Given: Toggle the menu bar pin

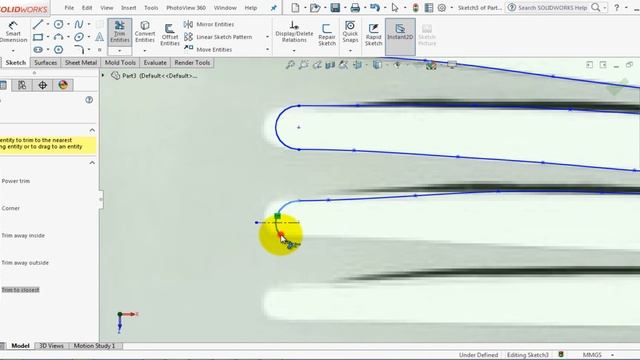Looking at the screenshot, I should click(273, 8).
